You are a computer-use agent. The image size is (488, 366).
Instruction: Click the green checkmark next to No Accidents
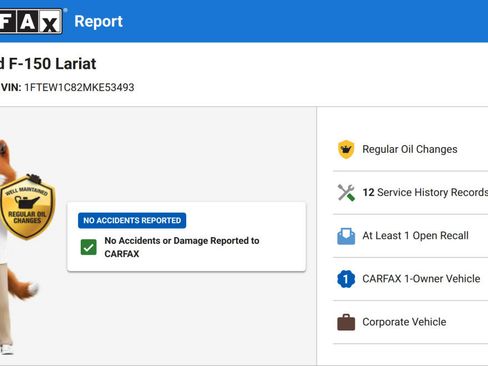pos(89,247)
